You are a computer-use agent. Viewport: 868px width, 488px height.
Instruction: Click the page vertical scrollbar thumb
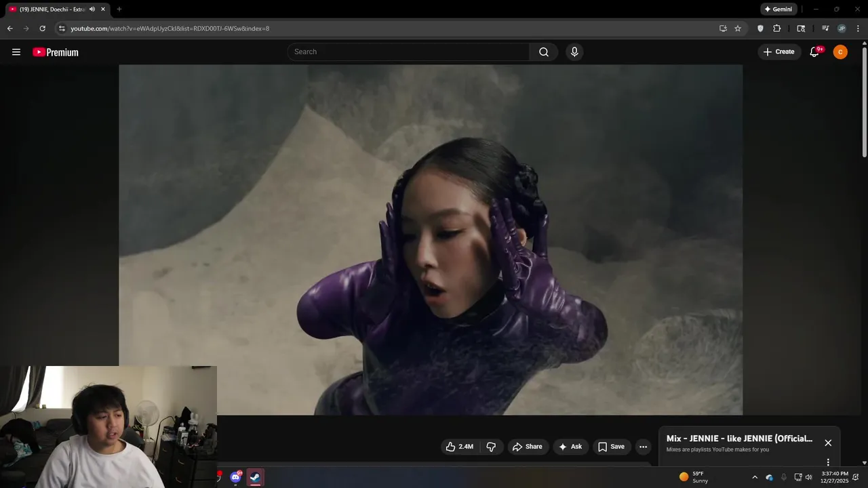(864, 102)
